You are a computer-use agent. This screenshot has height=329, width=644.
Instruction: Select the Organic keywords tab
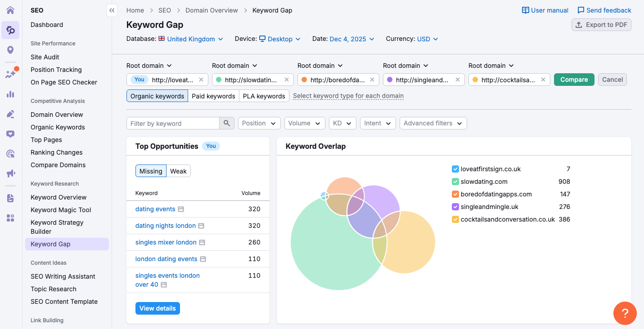click(x=158, y=96)
